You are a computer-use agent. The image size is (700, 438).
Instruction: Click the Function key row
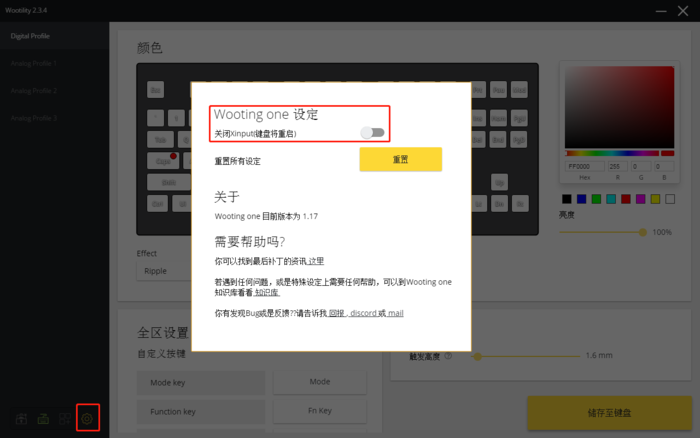[201, 412]
